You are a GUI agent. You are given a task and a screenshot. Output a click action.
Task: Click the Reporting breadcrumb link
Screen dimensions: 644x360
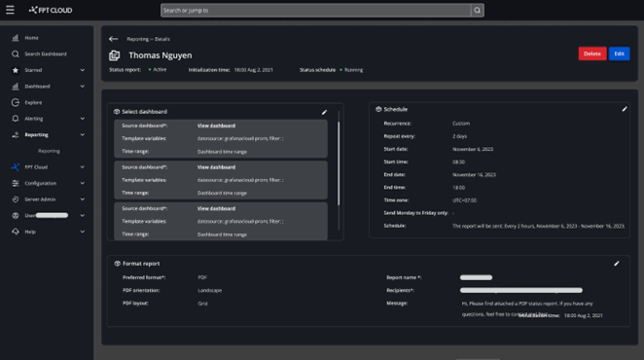[x=137, y=39]
